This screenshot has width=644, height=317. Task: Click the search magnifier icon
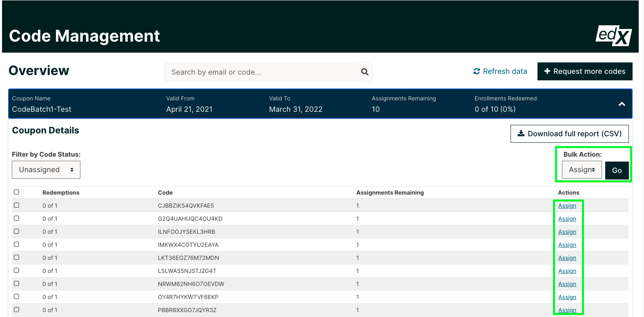tap(364, 72)
